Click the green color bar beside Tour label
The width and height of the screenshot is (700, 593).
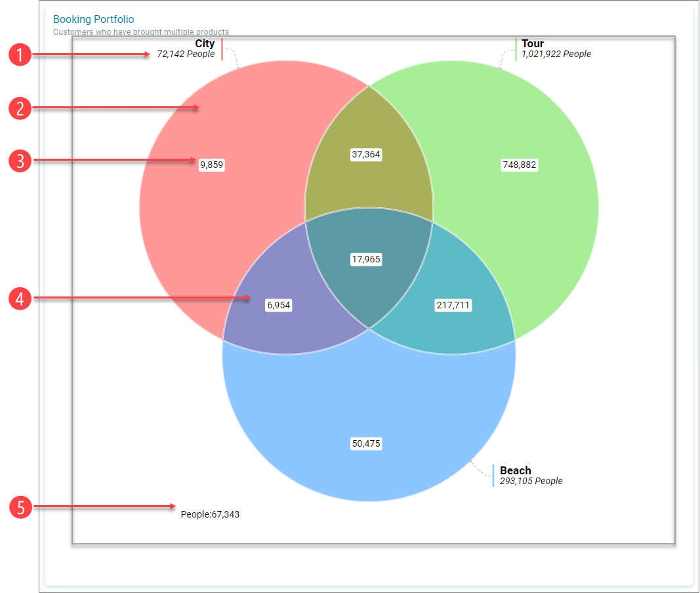tap(516, 49)
